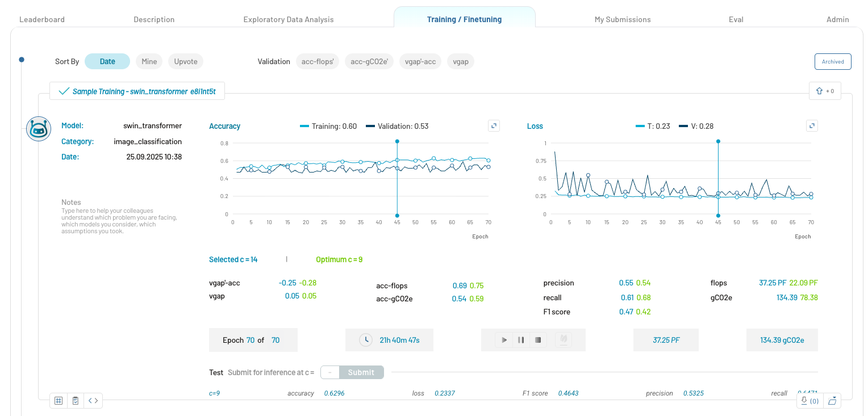Image resolution: width=868 pixels, height=416 pixels.
Task: Switch to the Leaderboard tab
Action: 42,19
